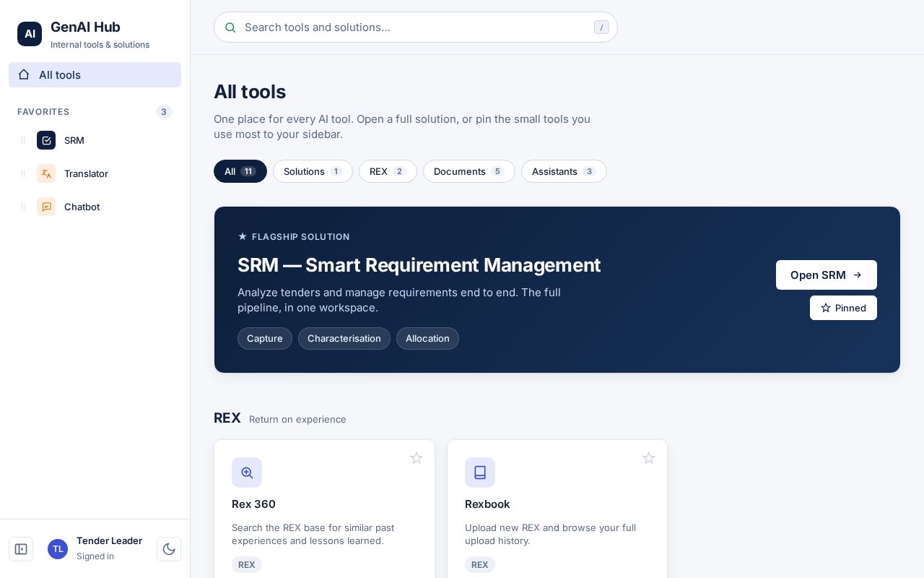The width and height of the screenshot is (924, 578).
Task: Click the TL user avatar
Action: click(58, 549)
